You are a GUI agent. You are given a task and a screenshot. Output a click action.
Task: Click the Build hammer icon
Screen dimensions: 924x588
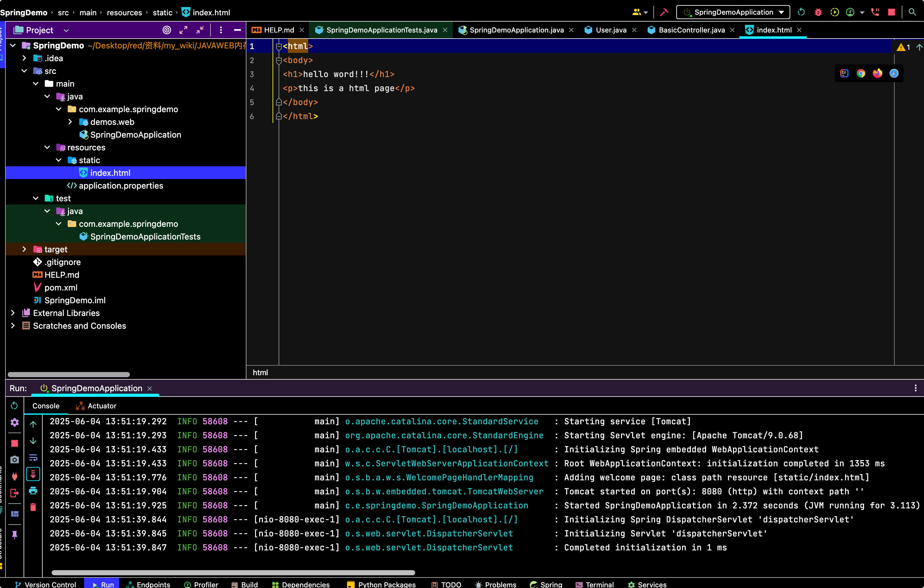[664, 12]
